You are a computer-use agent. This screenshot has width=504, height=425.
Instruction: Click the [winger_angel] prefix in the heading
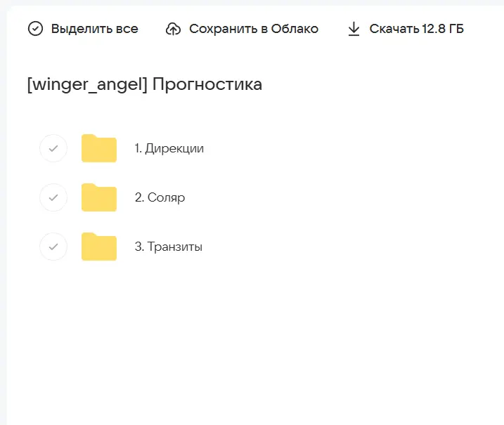coord(86,85)
